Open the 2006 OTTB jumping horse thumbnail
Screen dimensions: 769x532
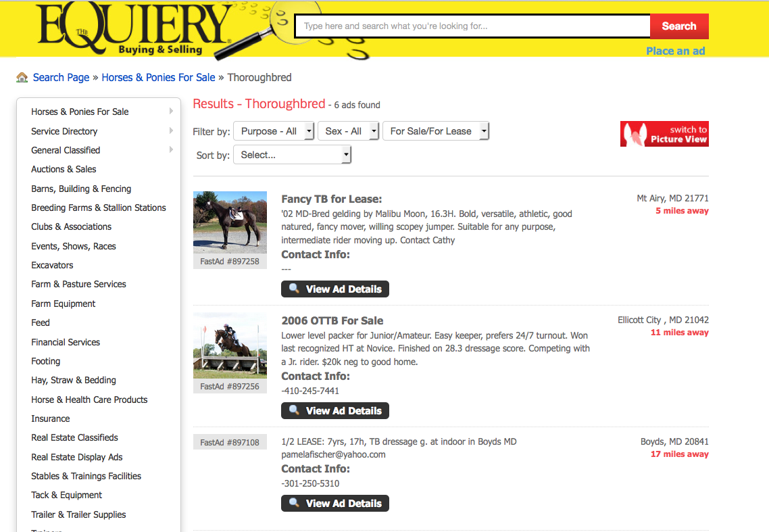230,345
